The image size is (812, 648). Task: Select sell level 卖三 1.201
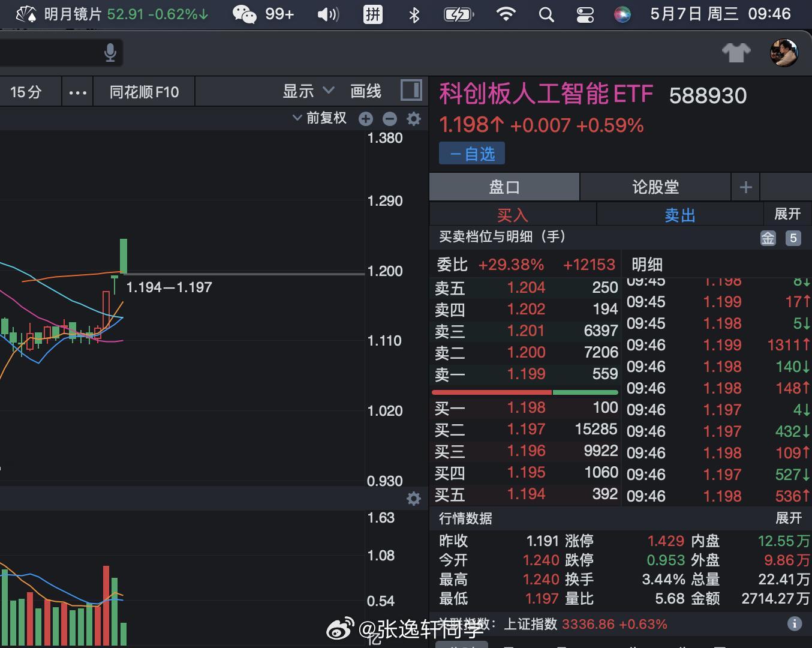[x=526, y=331]
